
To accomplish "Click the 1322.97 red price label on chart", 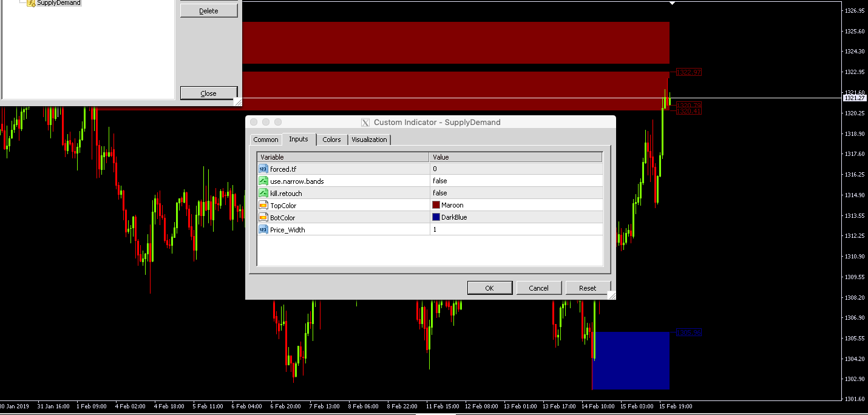I will point(689,72).
